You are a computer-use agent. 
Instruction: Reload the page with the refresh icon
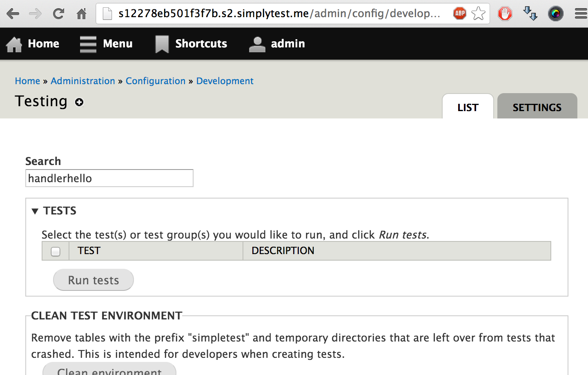point(58,13)
